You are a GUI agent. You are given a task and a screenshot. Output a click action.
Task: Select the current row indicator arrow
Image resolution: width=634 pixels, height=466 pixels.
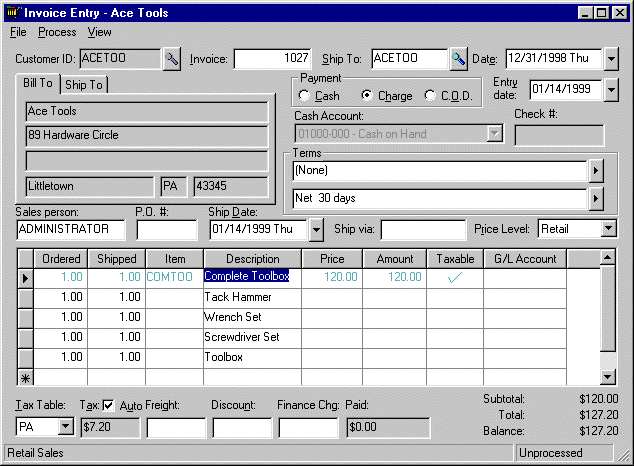tap(25, 277)
